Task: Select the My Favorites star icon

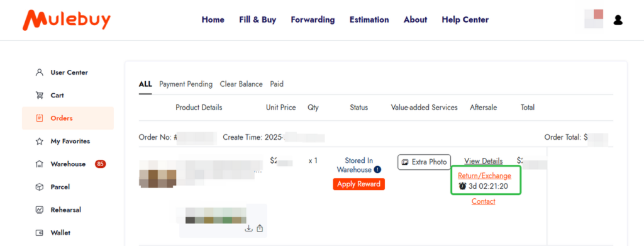Action: pyautogui.click(x=40, y=142)
